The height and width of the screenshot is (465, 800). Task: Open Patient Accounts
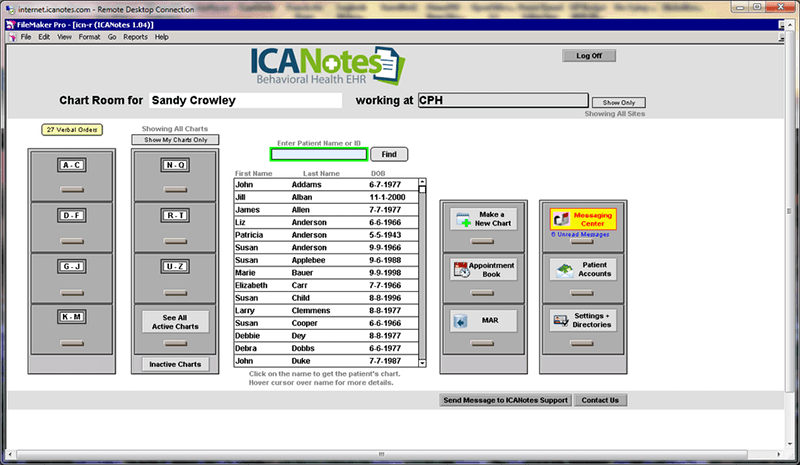pos(582,269)
